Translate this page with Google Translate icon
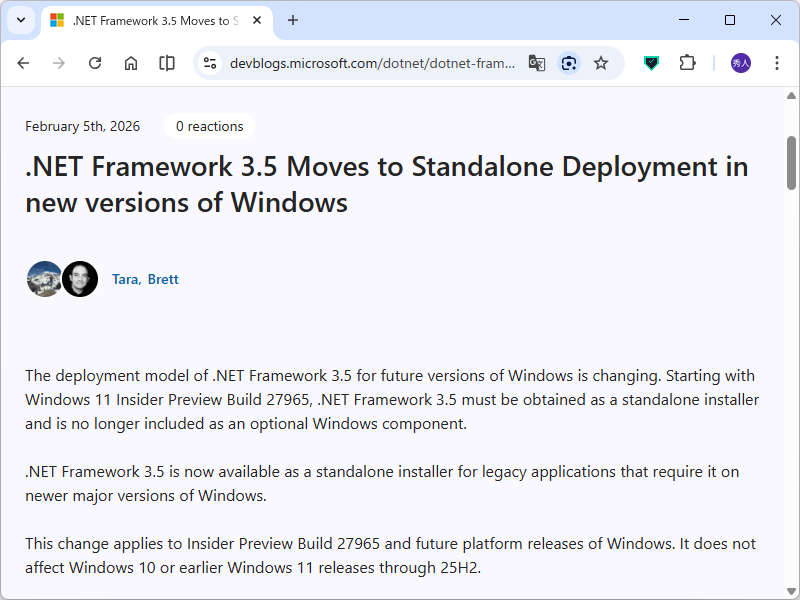800x600 pixels. (x=537, y=63)
